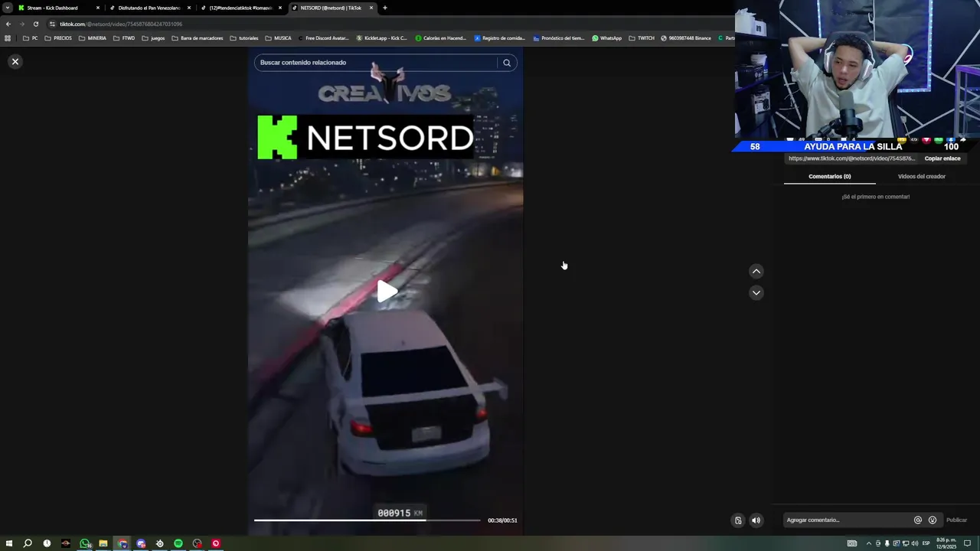Open the red circular app on the taskbar

pos(216,543)
